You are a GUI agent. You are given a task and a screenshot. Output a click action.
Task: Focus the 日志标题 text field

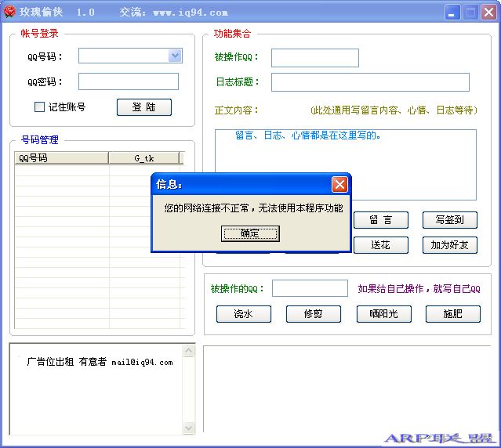pos(369,82)
